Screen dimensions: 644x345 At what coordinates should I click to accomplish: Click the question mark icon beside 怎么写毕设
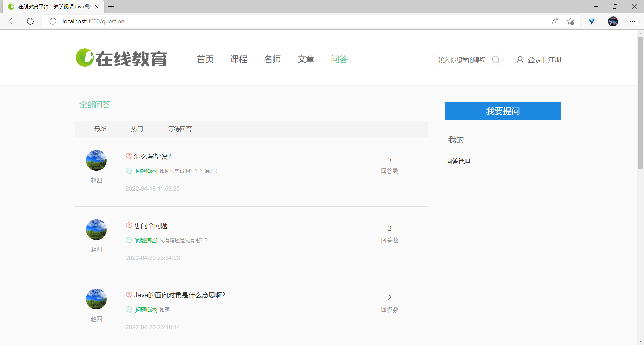coord(129,156)
